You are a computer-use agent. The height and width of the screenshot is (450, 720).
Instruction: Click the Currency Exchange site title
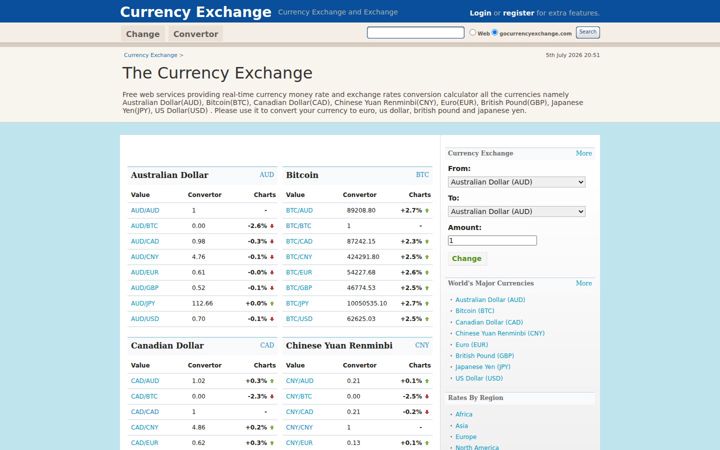click(196, 12)
